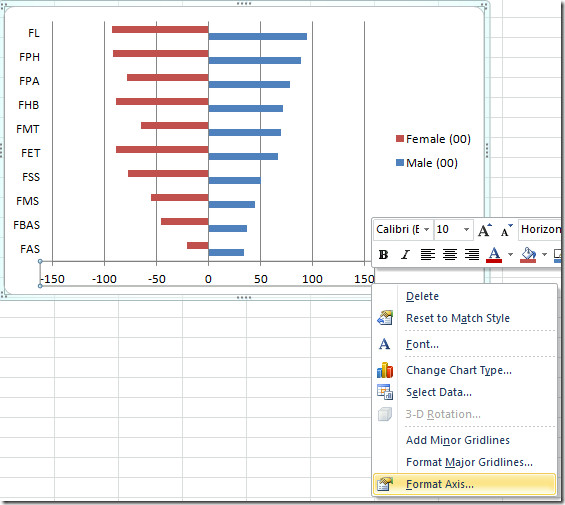The height and width of the screenshot is (505, 565).
Task: Open Select Data... menu item
Action: point(439,392)
